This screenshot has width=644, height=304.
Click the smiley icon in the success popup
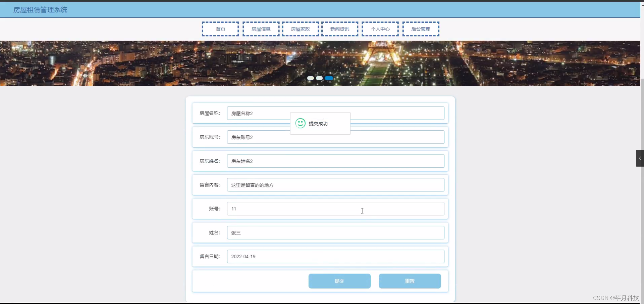(300, 123)
